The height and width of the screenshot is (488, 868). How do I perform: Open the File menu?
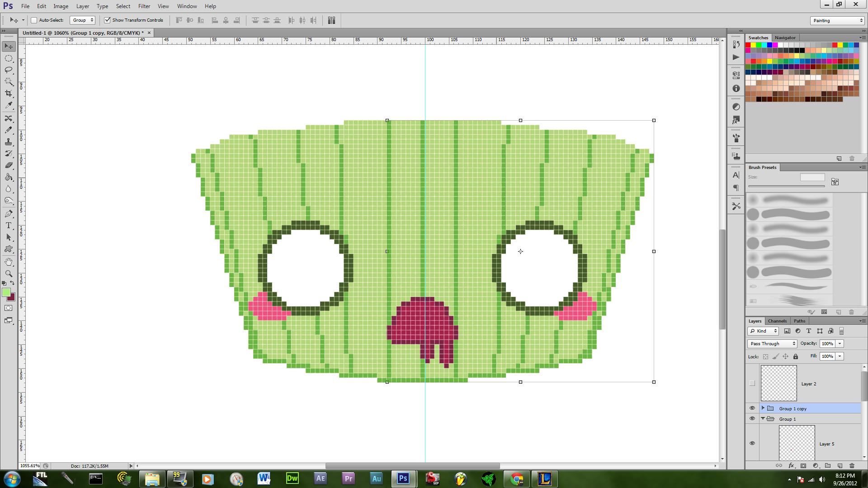click(x=25, y=6)
